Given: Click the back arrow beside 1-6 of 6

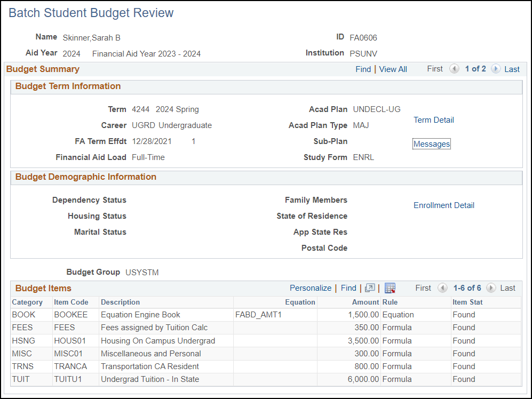Looking at the screenshot, I should tap(443, 288).
